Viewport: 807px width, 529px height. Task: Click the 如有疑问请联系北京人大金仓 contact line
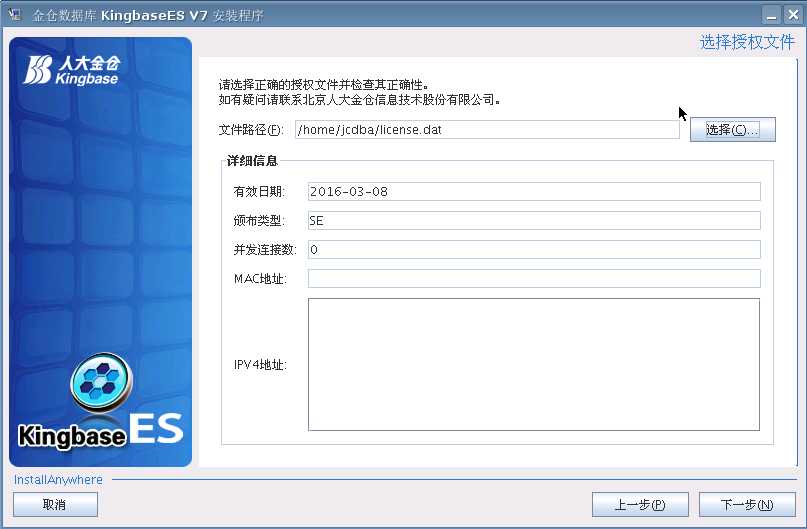tap(359, 99)
